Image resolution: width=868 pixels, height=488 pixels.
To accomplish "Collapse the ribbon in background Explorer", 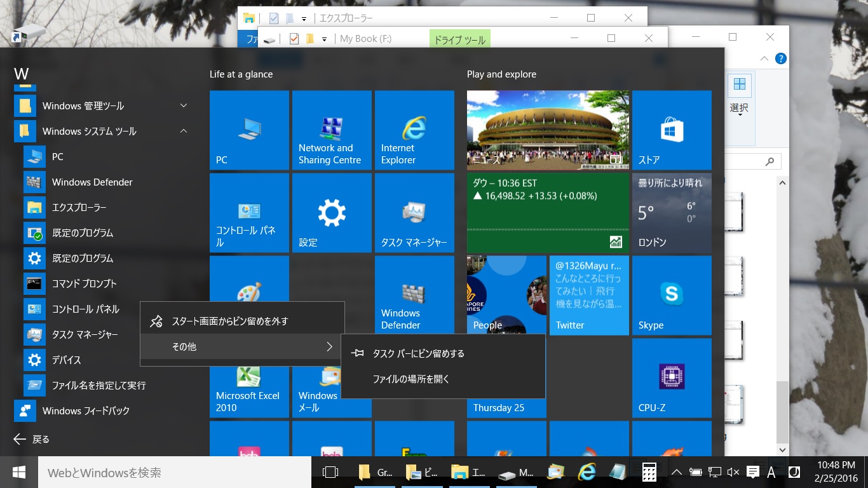I will 764,59.
